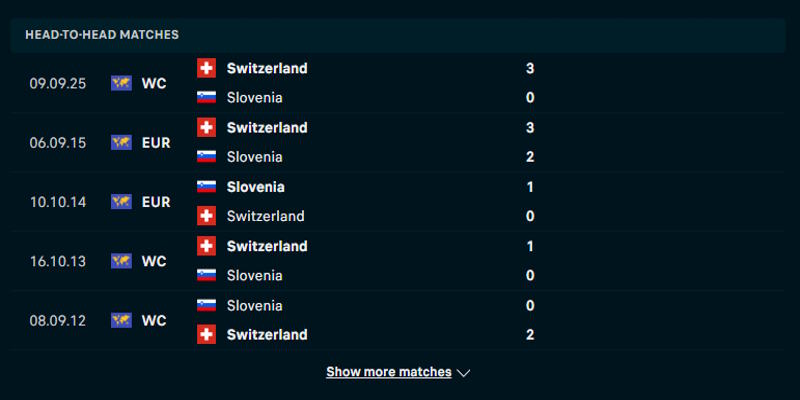
Task: Select WC competition label for 16.10.13
Action: [154, 261]
